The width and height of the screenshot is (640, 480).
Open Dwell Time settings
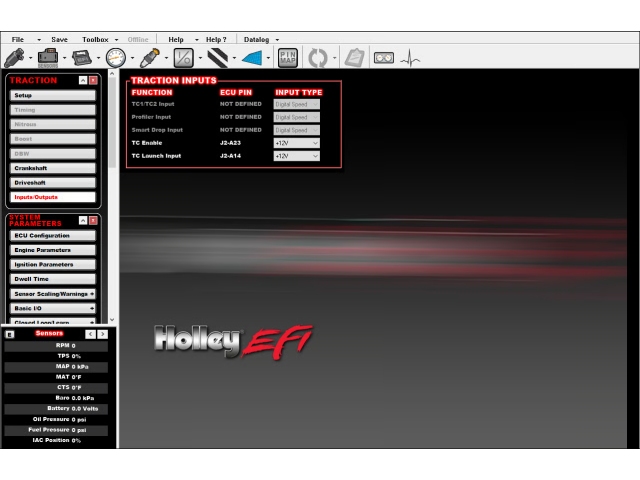tap(53, 279)
